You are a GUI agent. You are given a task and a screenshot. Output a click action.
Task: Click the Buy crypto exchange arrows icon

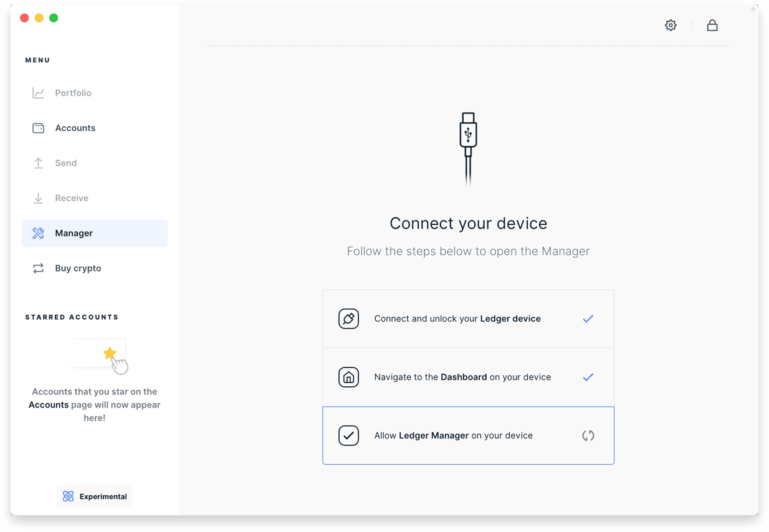[38, 268]
